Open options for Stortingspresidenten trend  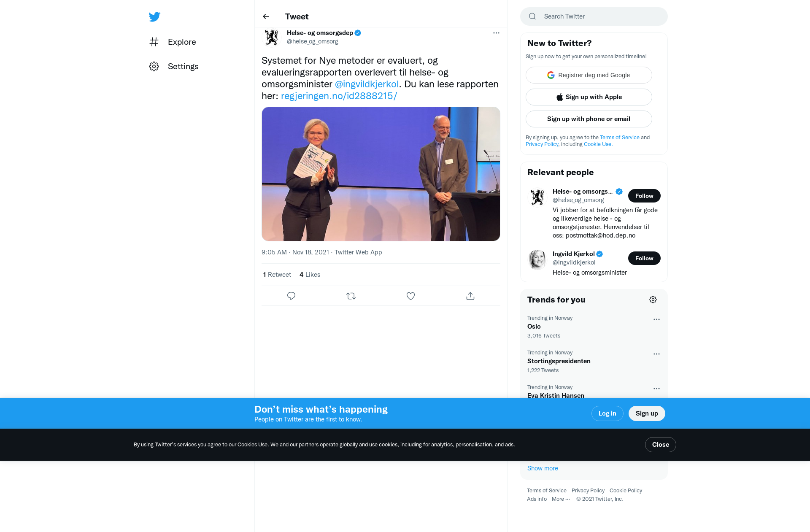(656, 354)
